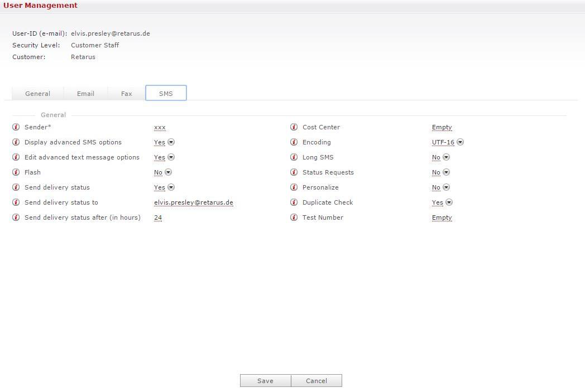Click the info icon next to Sender
The height and width of the screenshot is (392, 585).
tap(16, 127)
